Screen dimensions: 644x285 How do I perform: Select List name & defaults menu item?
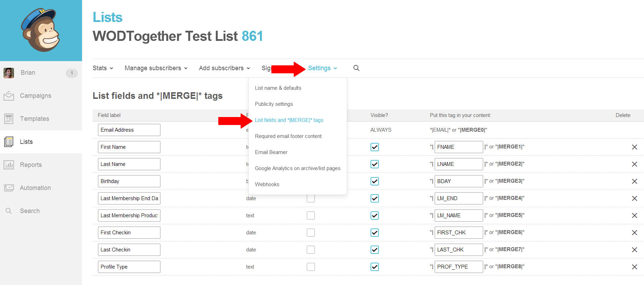(x=278, y=88)
